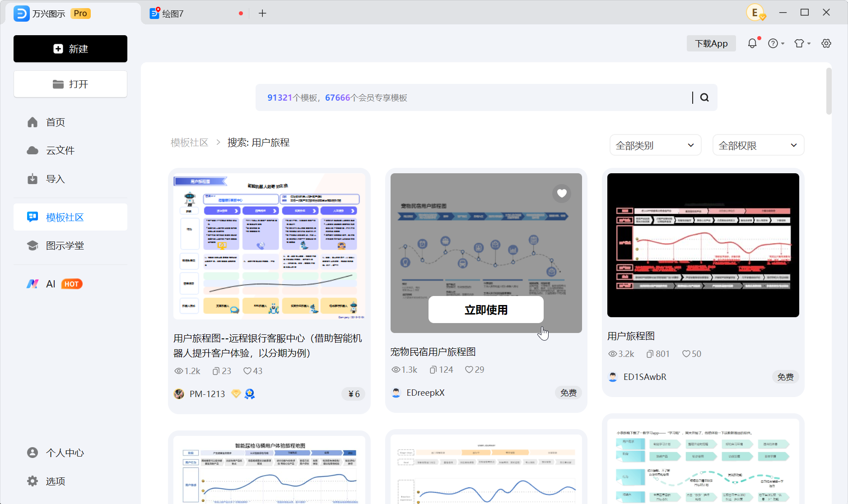Click the views eye icon showing 1.3k
Image resolution: width=848 pixels, height=504 pixels.
tap(396, 370)
